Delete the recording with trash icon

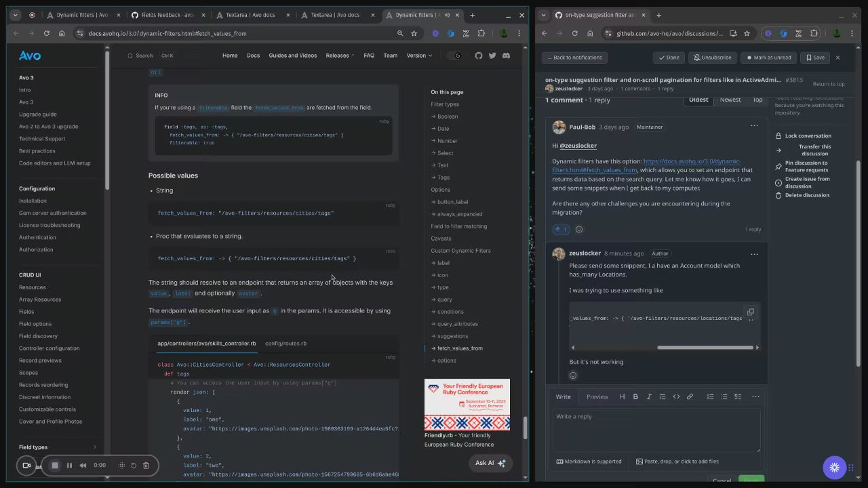146,466
